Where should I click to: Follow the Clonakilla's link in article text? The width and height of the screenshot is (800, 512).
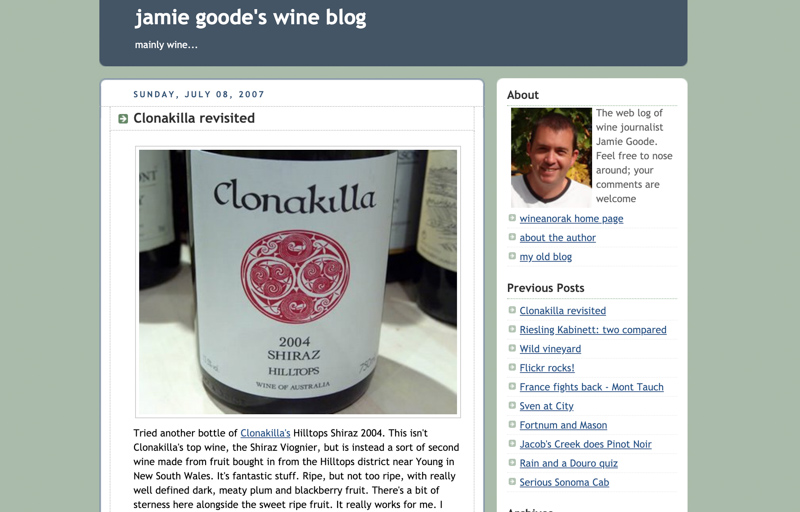pyautogui.click(x=265, y=433)
